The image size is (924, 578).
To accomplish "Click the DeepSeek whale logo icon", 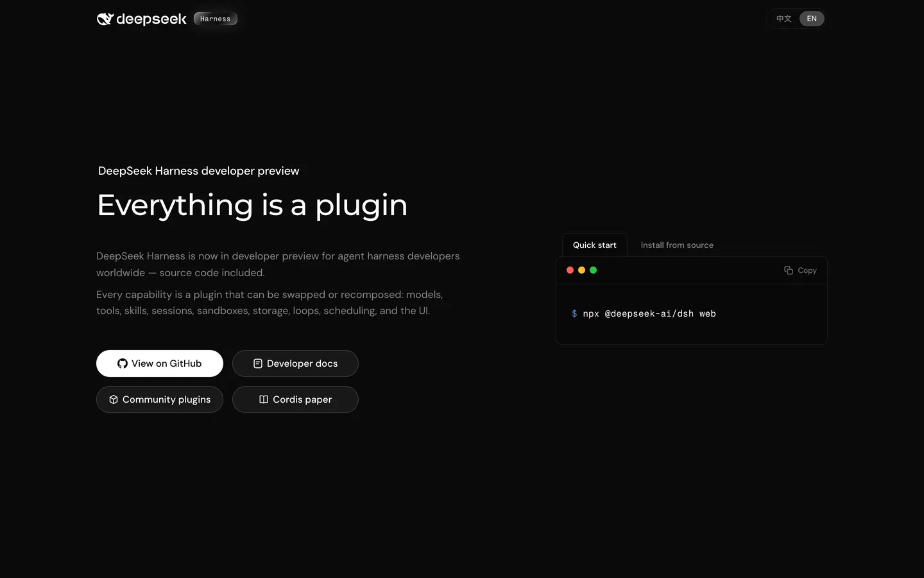I will coord(105,19).
